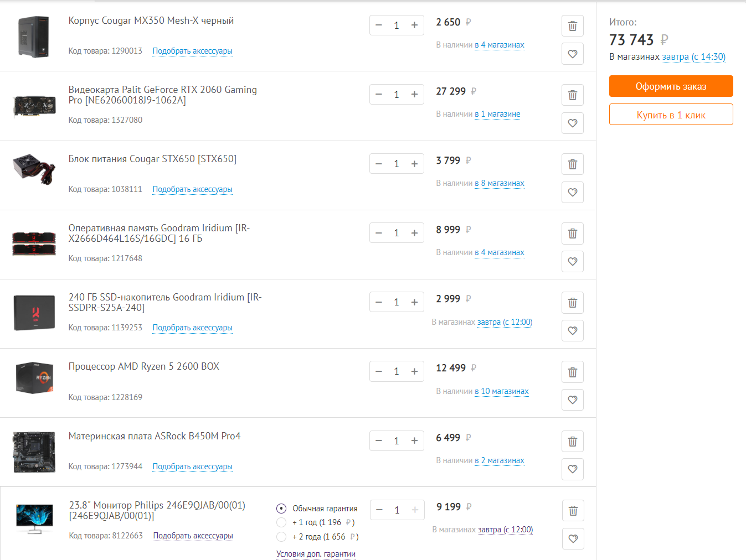Show stores stocking the Ryzen 5 2600
746x560 pixels.
click(502, 391)
